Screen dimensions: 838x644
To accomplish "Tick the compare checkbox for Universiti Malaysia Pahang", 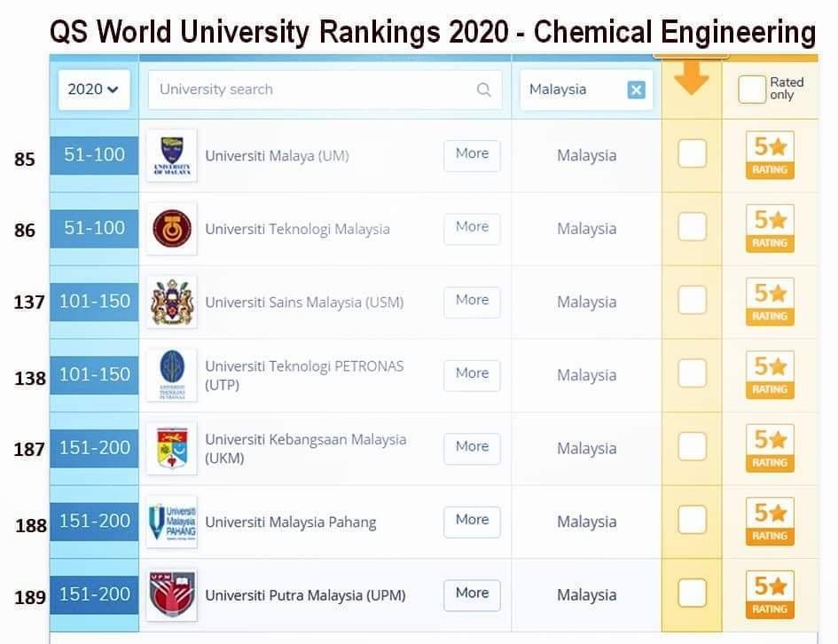I will point(692,520).
